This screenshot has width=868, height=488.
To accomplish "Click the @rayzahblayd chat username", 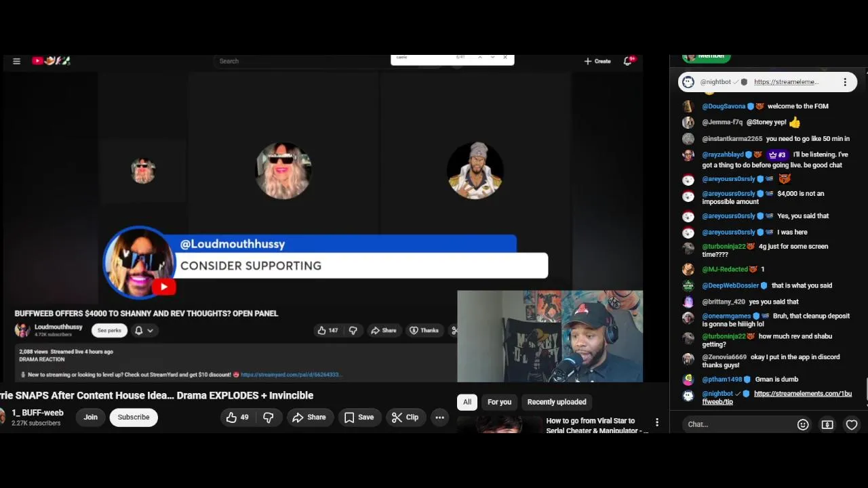I will point(723,155).
